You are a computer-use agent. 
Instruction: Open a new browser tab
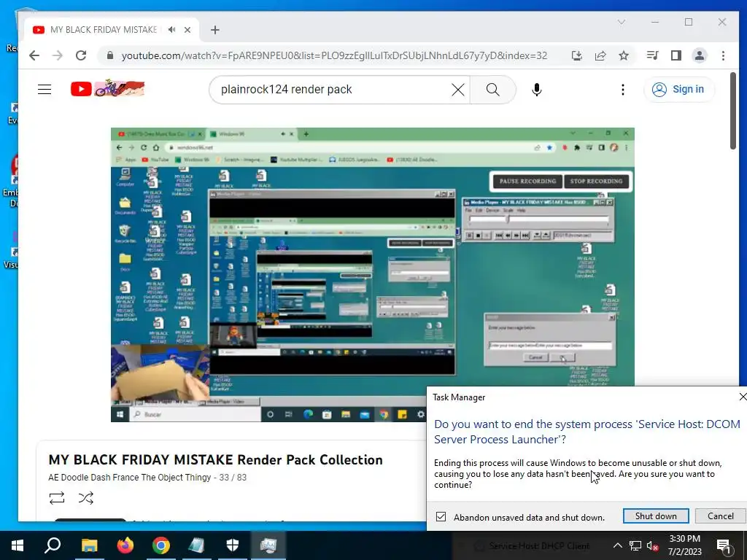pyautogui.click(x=215, y=30)
